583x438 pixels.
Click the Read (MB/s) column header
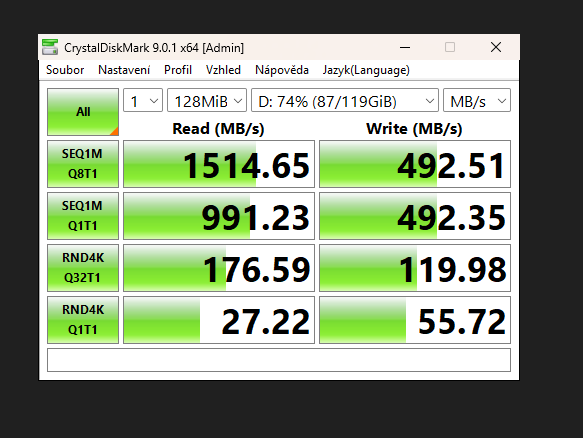click(218, 129)
